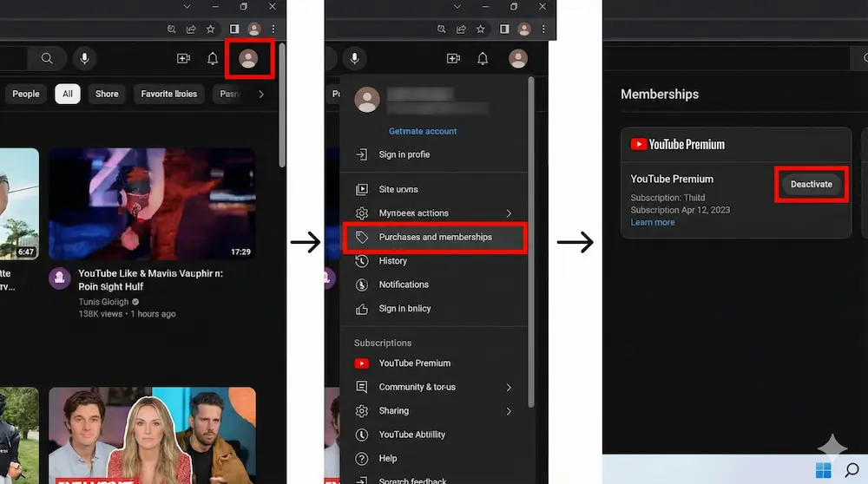Click Memberships heading text

pos(660,94)
